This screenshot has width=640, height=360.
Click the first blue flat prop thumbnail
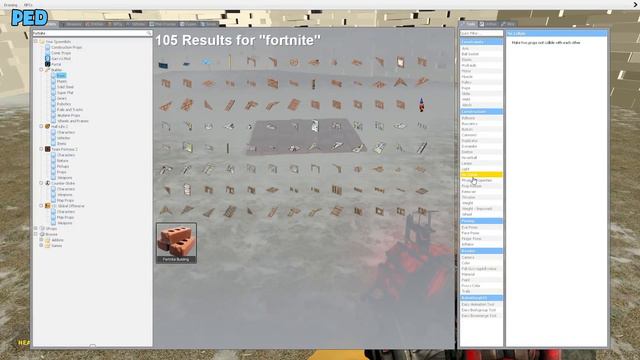[163, 64]
